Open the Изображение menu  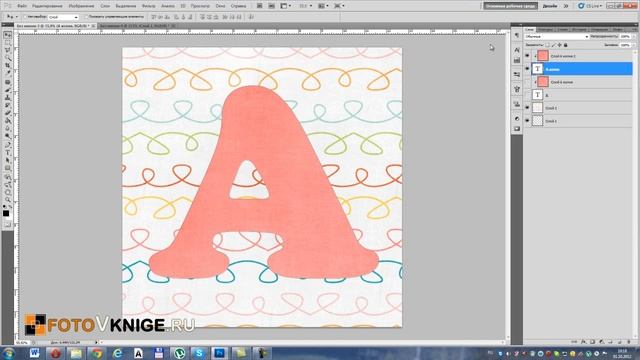81,6
